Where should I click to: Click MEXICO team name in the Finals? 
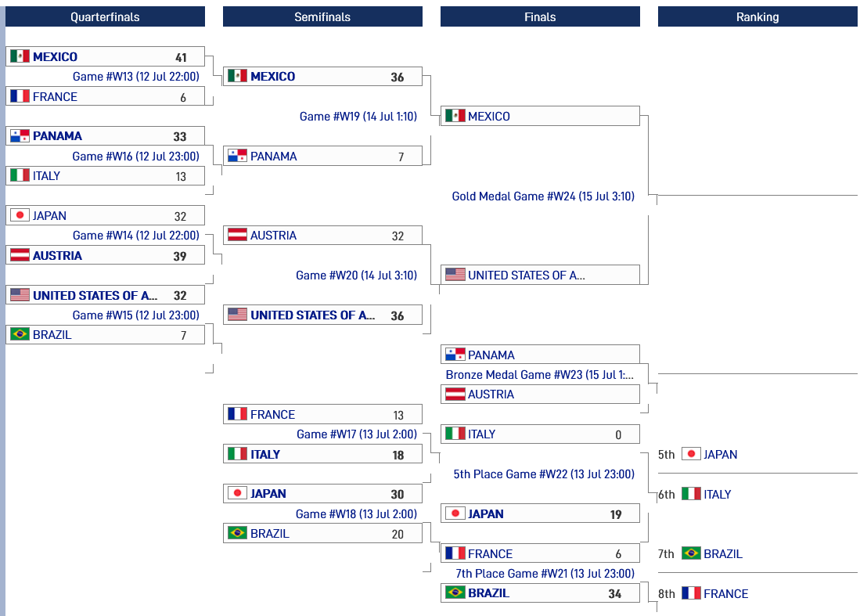point(488,117)
